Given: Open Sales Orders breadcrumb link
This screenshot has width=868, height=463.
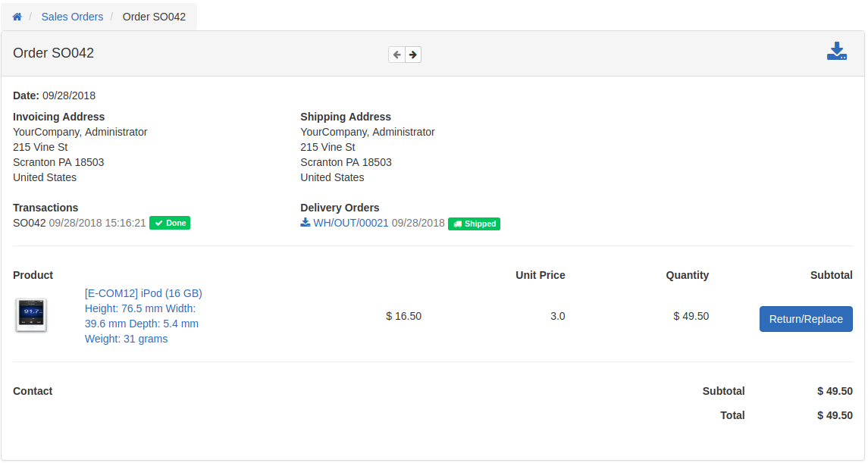Looking at the screenshot, I should [x=72, y=17].
